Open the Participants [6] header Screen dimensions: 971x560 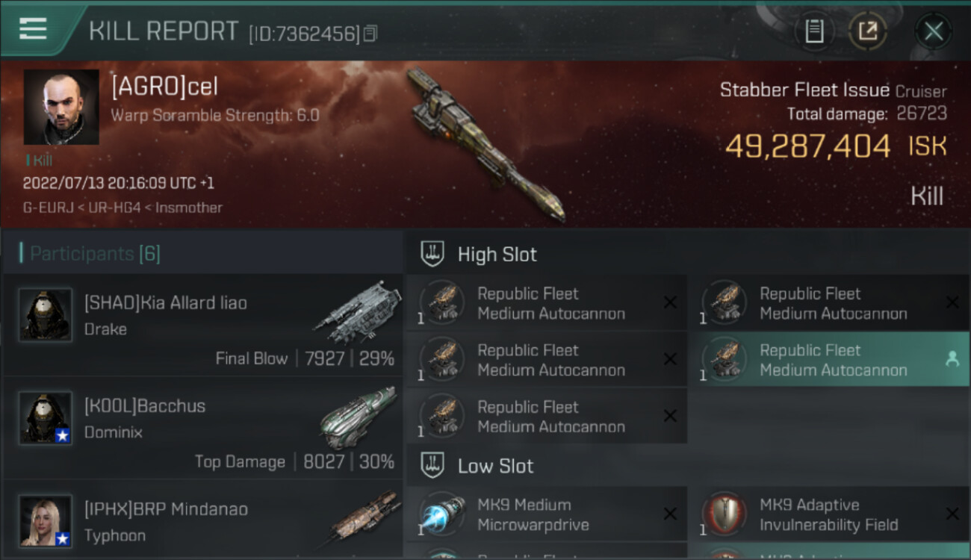[x=95, y=254]
